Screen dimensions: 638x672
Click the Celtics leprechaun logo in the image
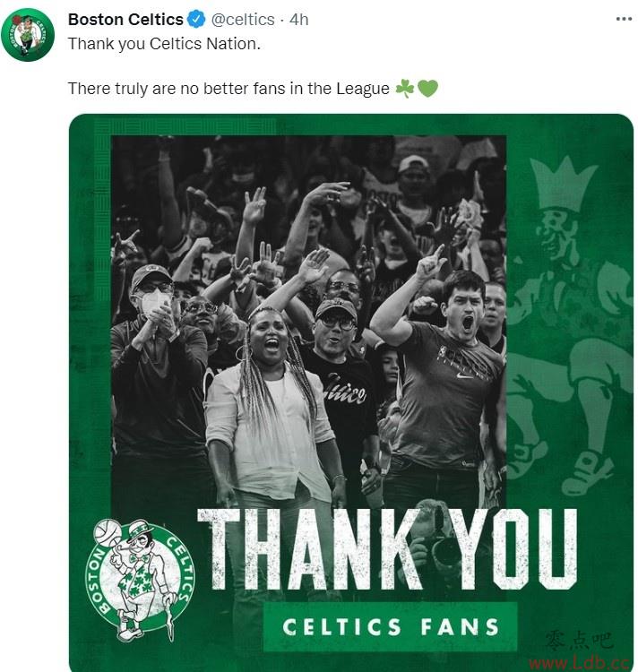coord(139,580)
